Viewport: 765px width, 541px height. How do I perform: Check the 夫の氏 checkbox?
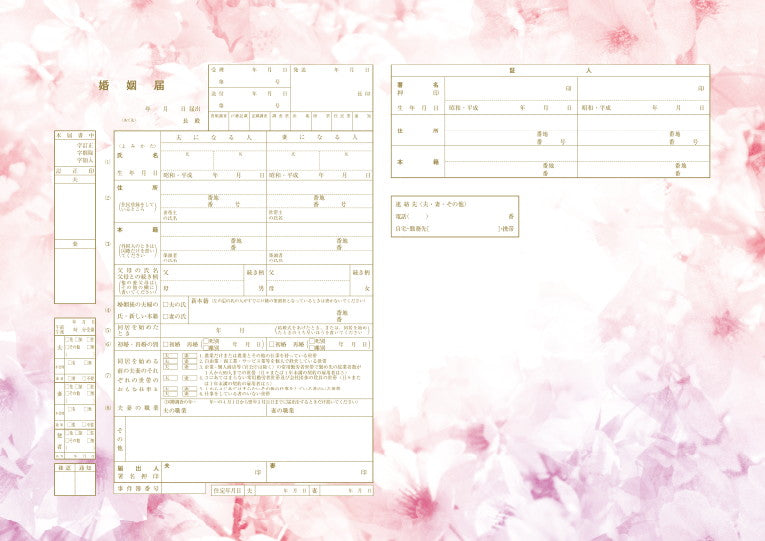point(165,304)
